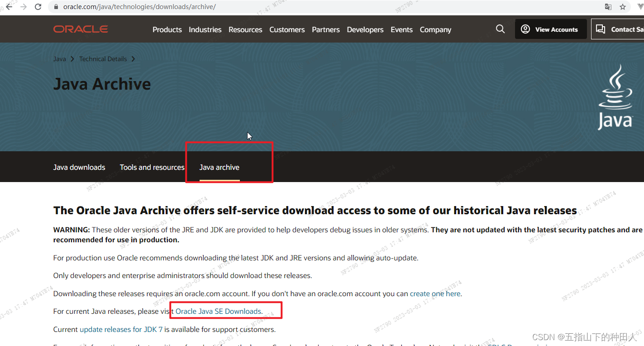Open the Partners menu
644x346 pixels.
pyautogui.click(x=326, y=29)
